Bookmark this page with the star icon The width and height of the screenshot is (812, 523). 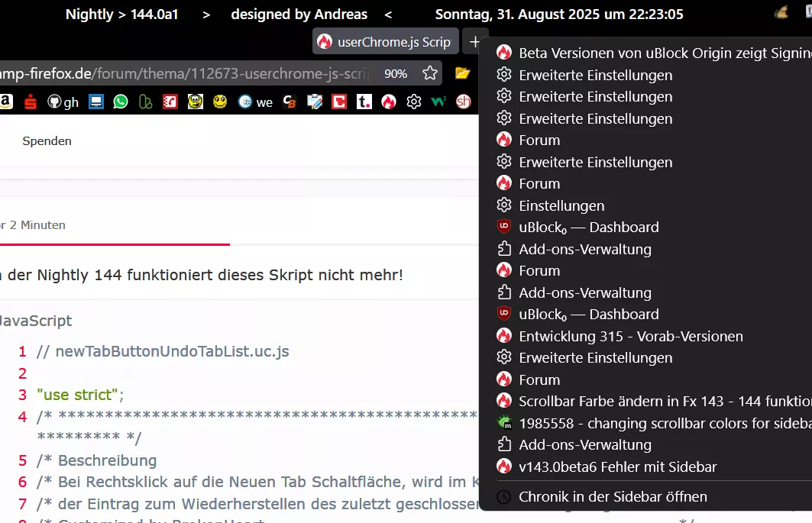pyautogui.click(x=430, y=73)
